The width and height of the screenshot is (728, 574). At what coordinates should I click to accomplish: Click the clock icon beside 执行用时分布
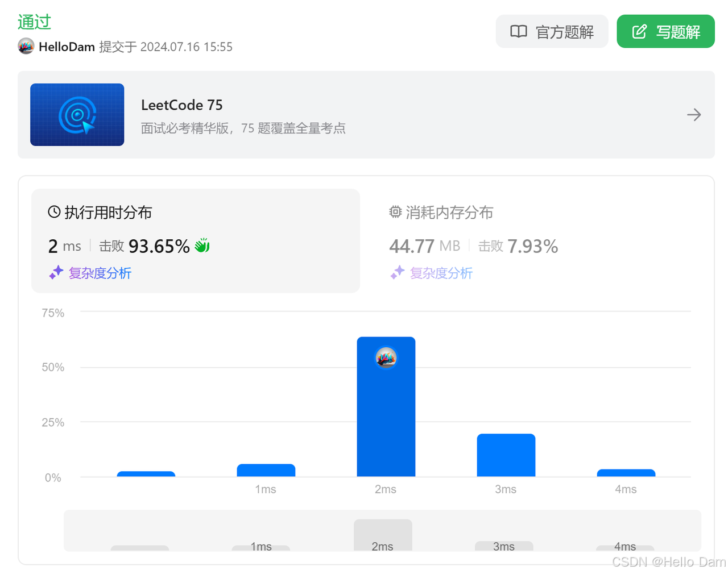click(54, 212)
